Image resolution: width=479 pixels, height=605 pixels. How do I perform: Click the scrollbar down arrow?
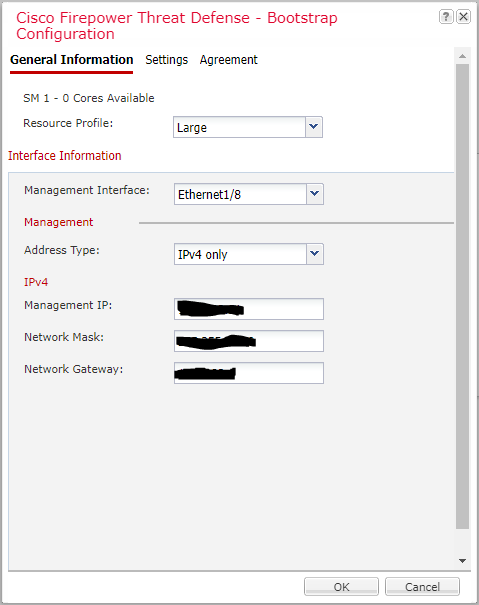[462, 561]
